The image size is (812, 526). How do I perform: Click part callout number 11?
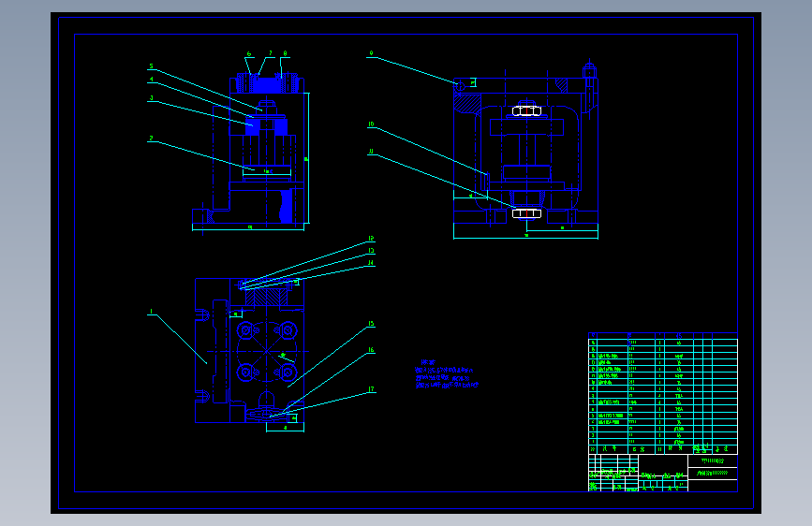click(x=371, y=152)
